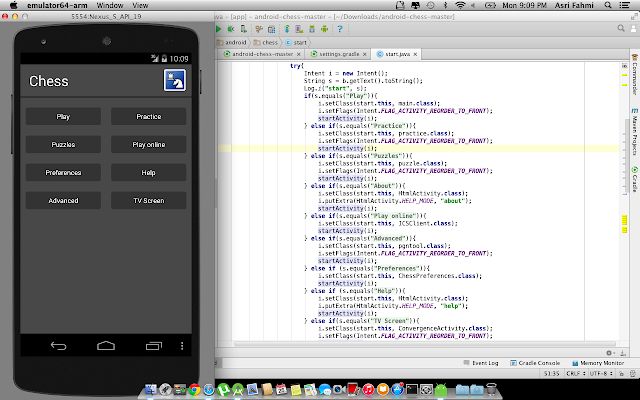Click the start class breadcrumb
The height and width of the screenshot is (400, 640).
pos(296,42)
